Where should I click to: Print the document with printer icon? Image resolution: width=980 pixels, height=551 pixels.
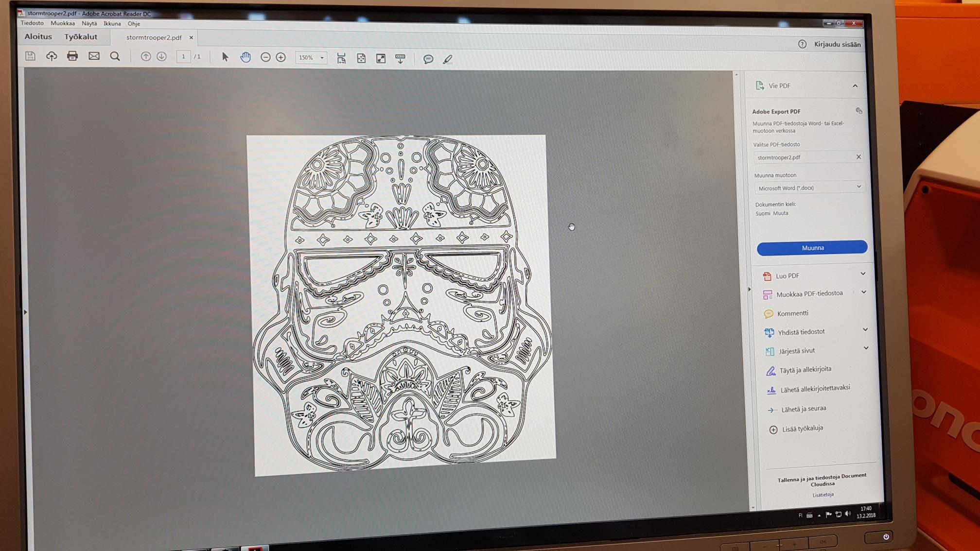[x=72, y=56]
